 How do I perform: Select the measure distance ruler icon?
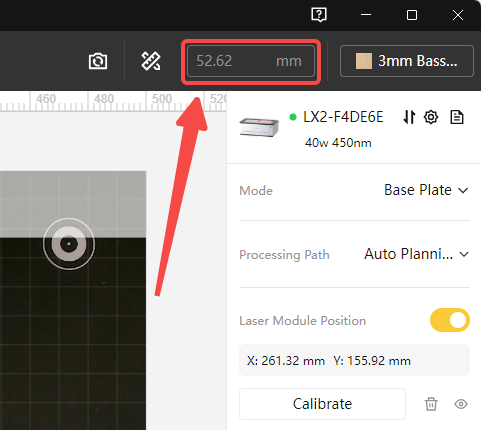(x=151, y=61)
